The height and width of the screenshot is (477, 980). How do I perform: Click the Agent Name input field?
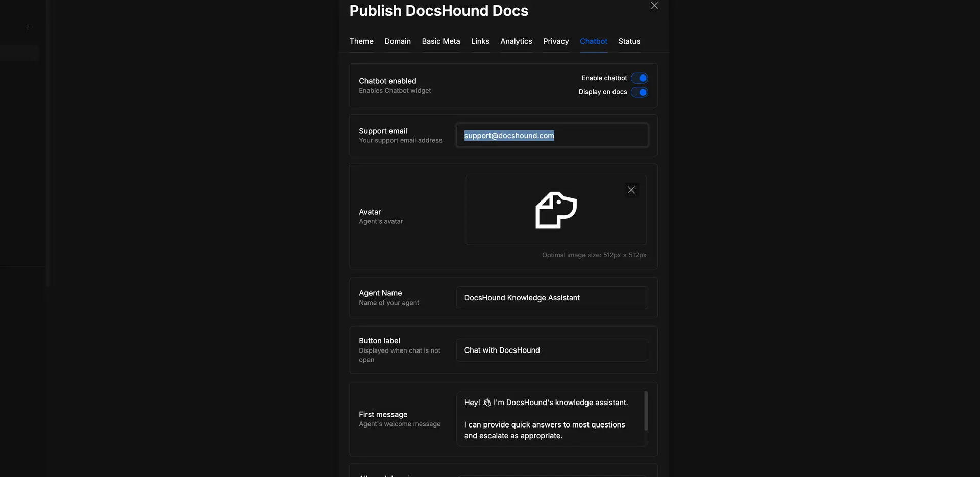pos(552,298)
